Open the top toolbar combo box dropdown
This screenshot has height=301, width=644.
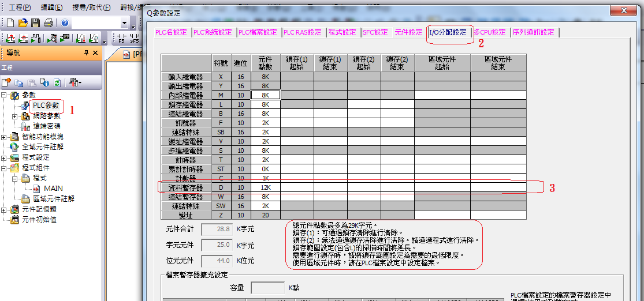[x=124, y=23]
